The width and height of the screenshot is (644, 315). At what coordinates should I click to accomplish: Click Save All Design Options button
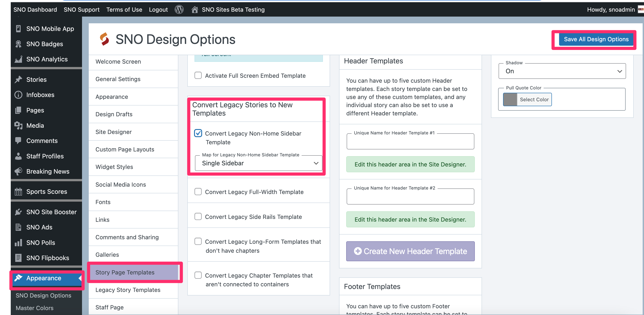(x=596, y=39)
